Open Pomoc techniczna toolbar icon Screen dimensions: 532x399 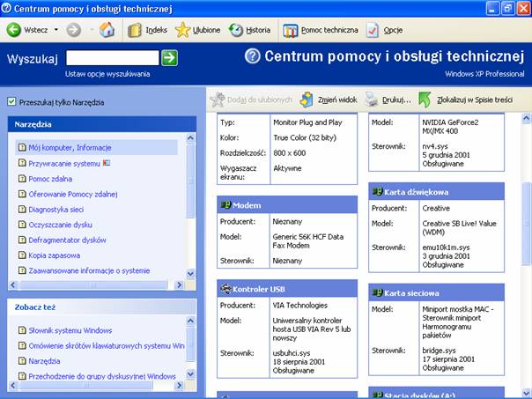tap(291, 31)
